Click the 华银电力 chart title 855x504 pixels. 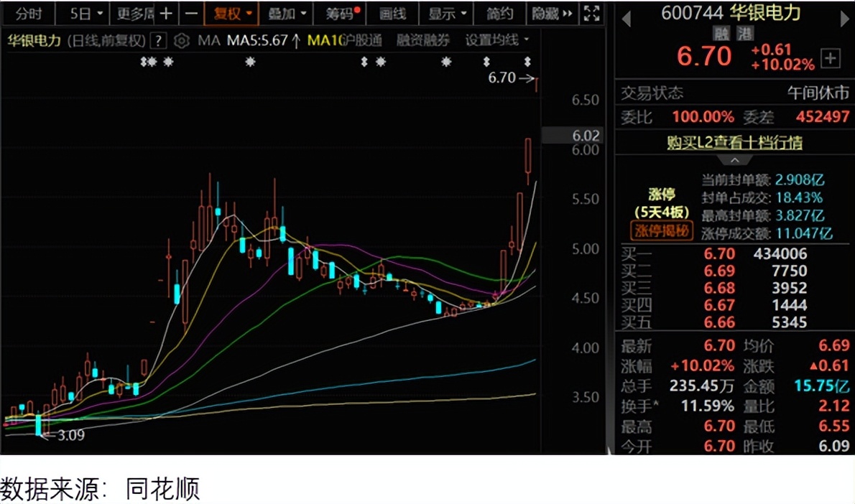point(34,40)
